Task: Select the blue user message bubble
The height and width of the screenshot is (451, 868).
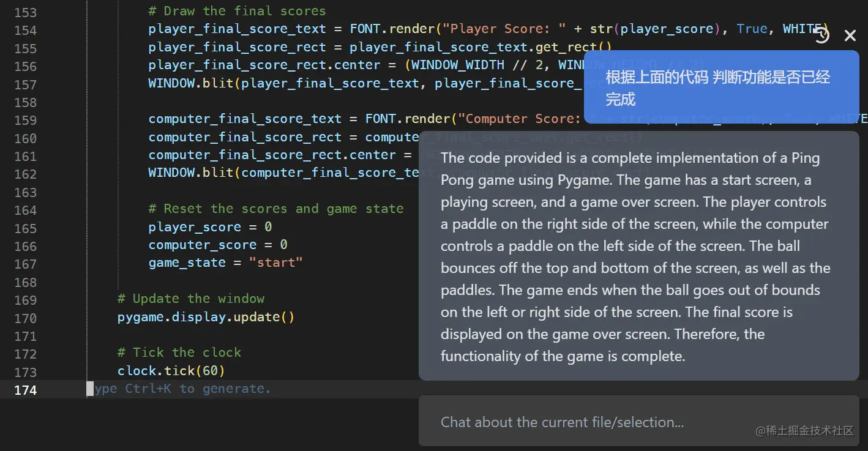Action: pyautogui.click(x=722, y=88)
